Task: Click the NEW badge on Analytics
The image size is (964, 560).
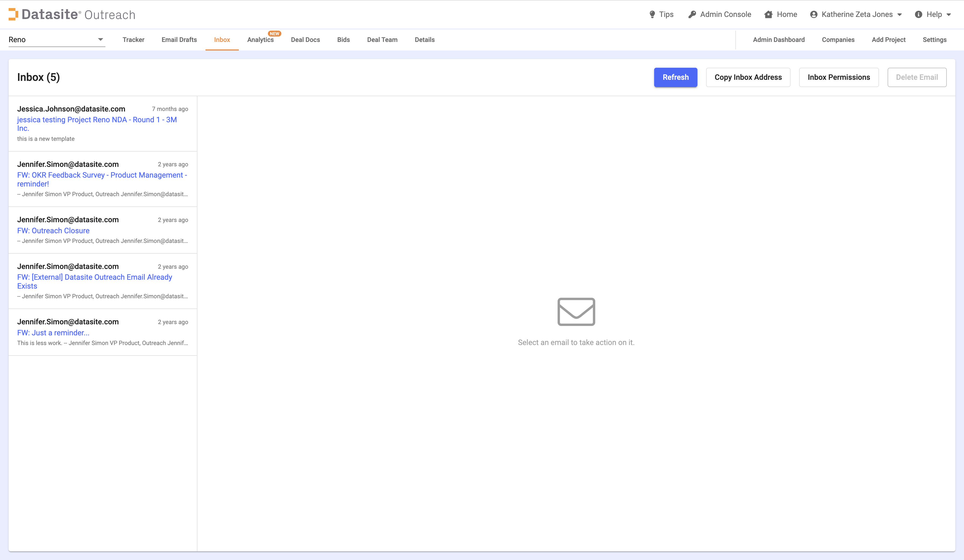Action: click(275, 34)
